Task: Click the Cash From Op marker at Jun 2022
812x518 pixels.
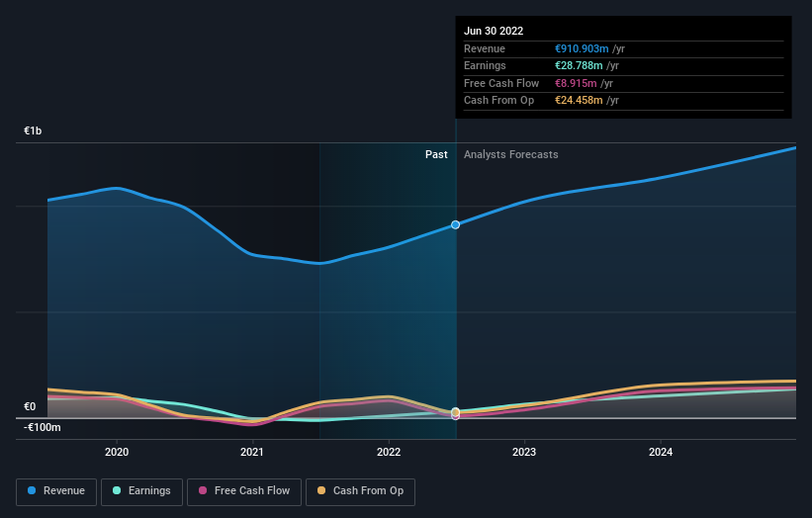Action: (455, 412)
